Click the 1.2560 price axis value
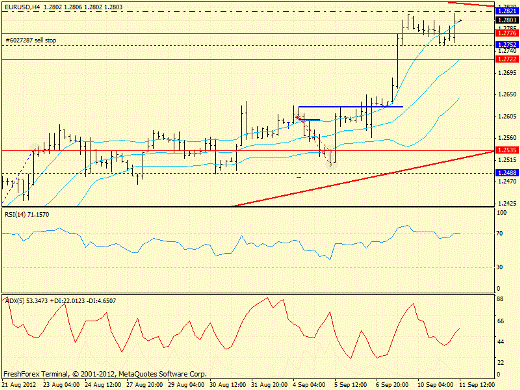The height and width of the screenshot is (390, 520). click(x=507, y=138)
